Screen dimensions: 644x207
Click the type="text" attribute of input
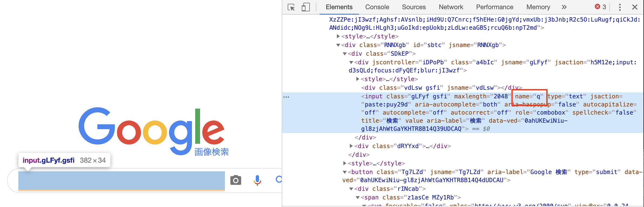(567, 96)
